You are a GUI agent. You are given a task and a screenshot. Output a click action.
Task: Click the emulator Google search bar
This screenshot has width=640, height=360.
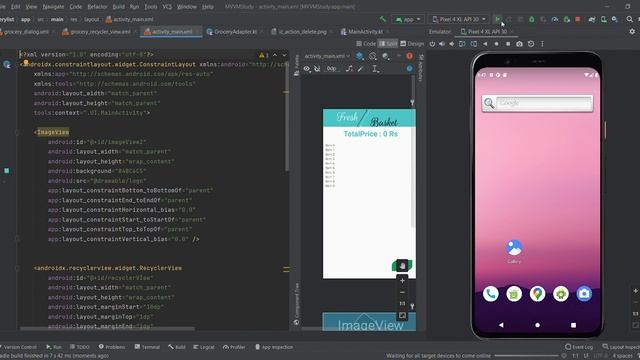[x=537, y=103]
